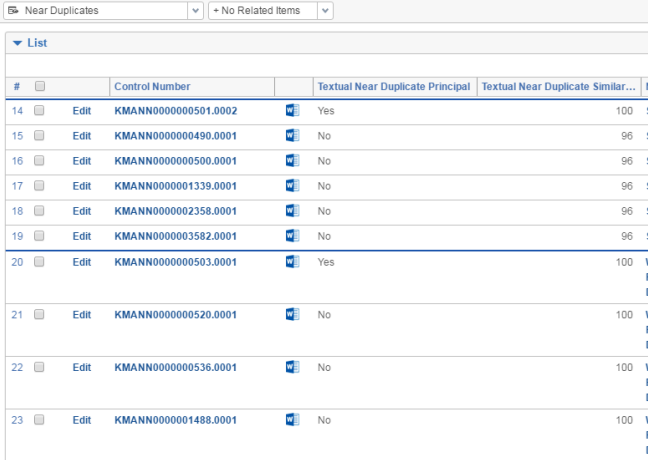Viewport: 648px width, 466px height.
Task: Edit document KMANN0000000500.0001
Action: pyautogui.click(x=82, y=161)
